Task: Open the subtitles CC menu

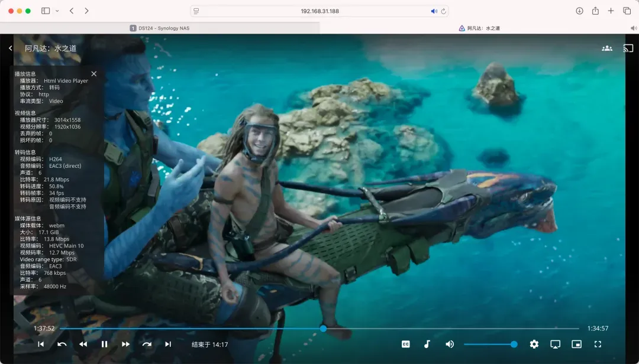Action: point(406,344)
